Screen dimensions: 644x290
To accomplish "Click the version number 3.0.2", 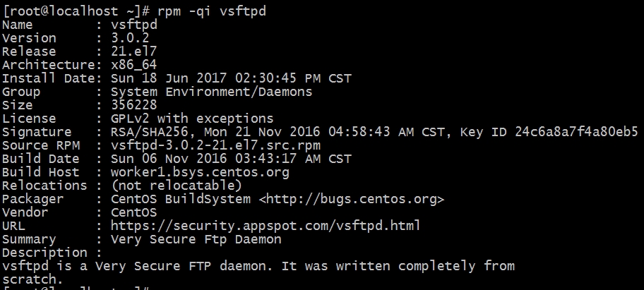I will click(x=130, y=38).
